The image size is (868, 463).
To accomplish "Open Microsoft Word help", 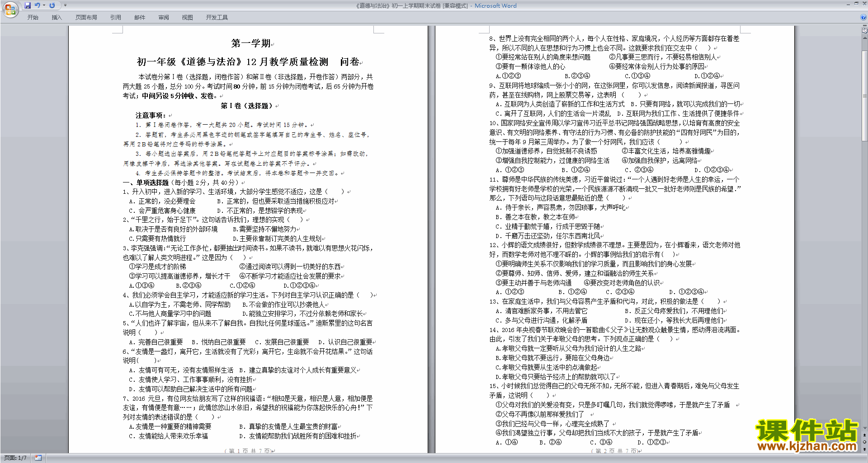I will click(863, 18).
